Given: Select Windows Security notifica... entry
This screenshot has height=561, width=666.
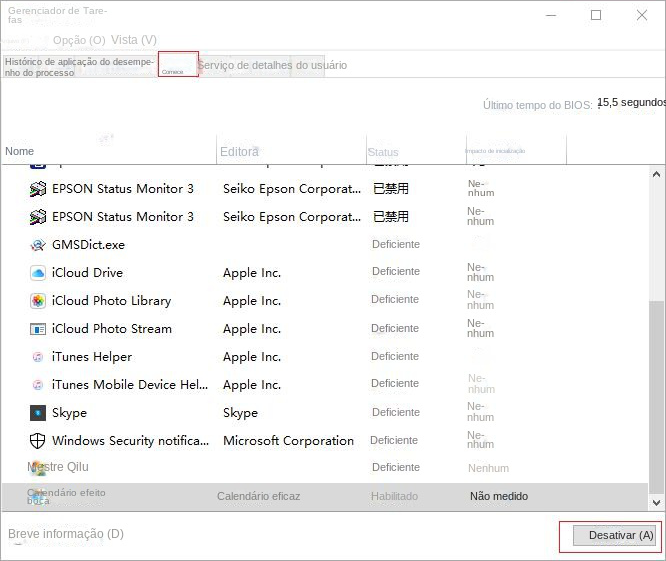Looking at the screenshot, I should [130, 441].
